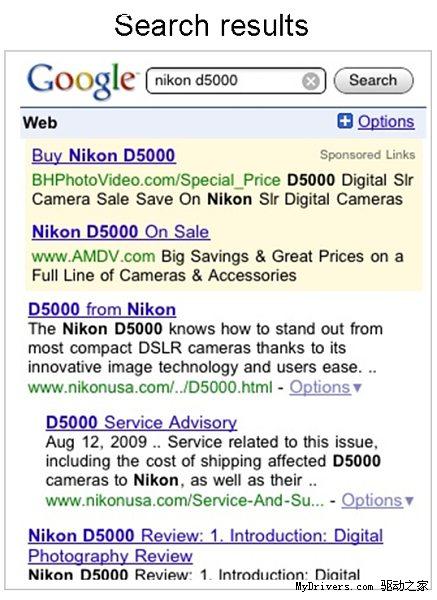Click the www.AMDV.com green URL

click(93, 256)
